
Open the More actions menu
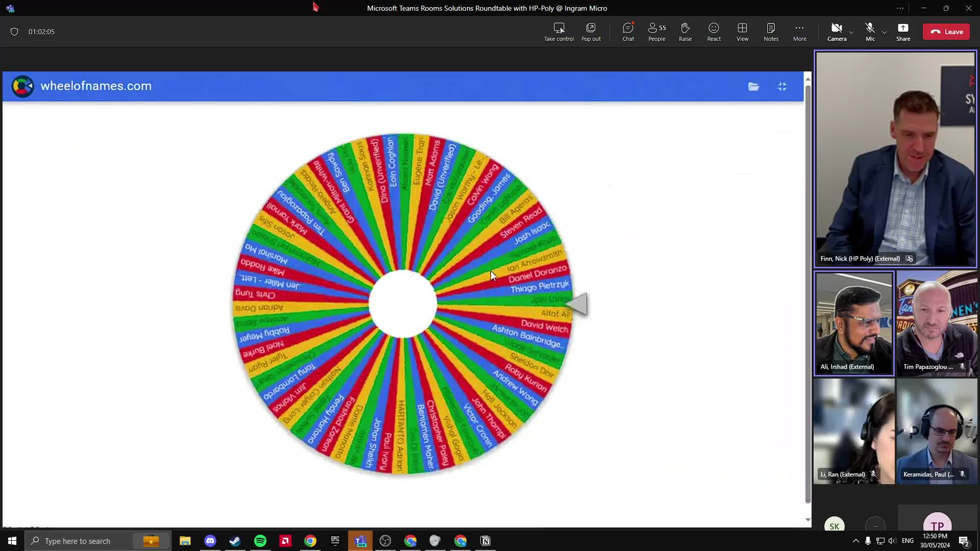pyautogui.click(x=799, y=32)
